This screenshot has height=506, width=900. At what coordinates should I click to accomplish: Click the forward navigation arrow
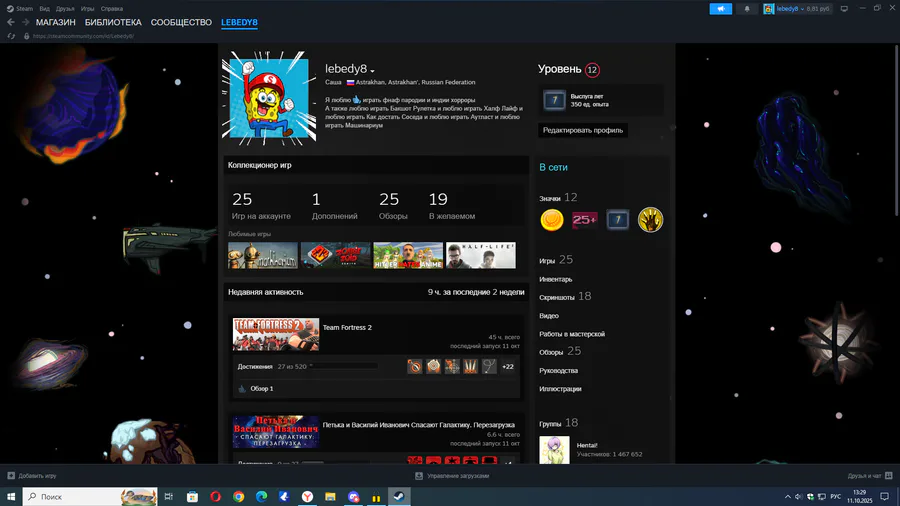tap(25, 22)
